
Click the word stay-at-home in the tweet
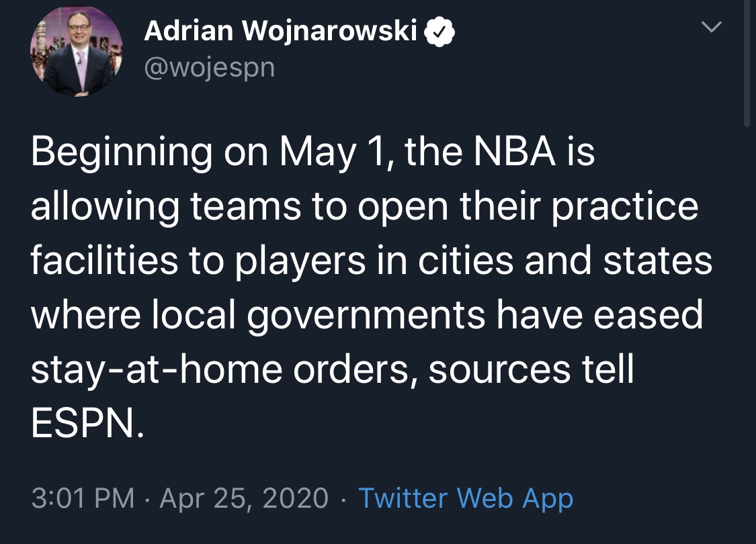pyautogui.click(x=157, y=371)
